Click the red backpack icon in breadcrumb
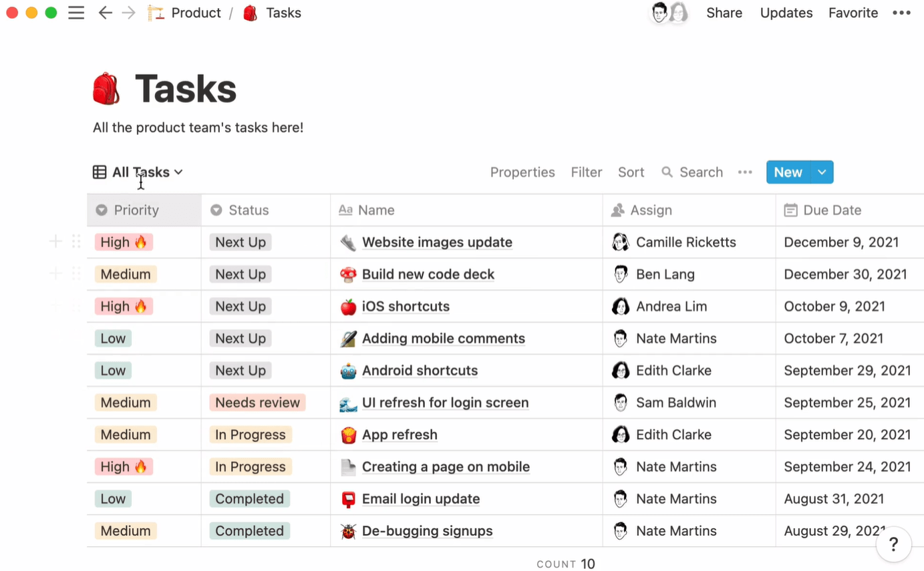This screenshot has width=924, height=571. [x=251, y=13]
